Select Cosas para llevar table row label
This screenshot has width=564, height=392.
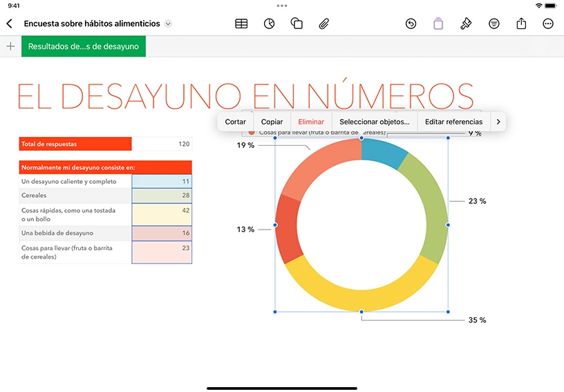[x=75, y=252]
